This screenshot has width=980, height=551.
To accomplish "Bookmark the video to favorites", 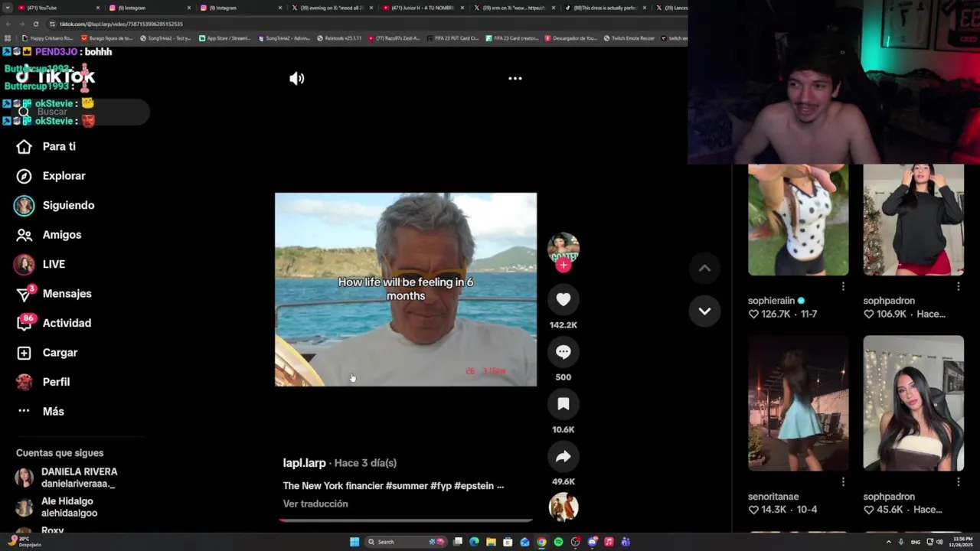I will click(563, 404).
